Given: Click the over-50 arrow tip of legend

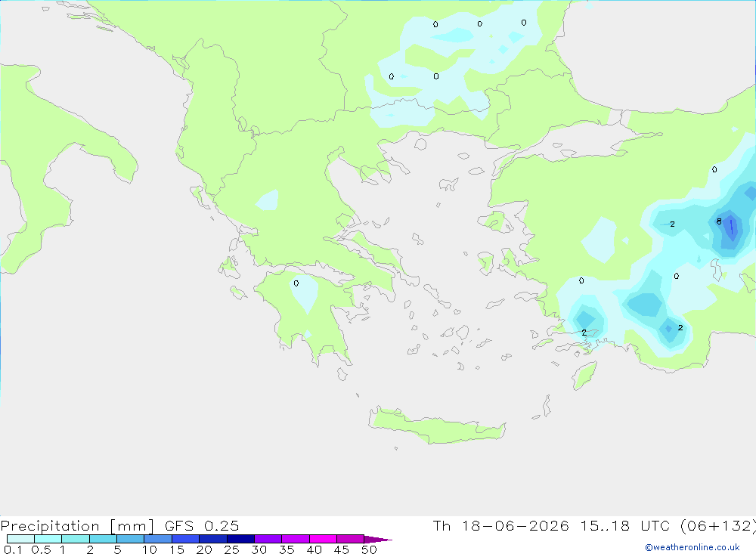Looking at the screenshot, I should tap(378, 539).
